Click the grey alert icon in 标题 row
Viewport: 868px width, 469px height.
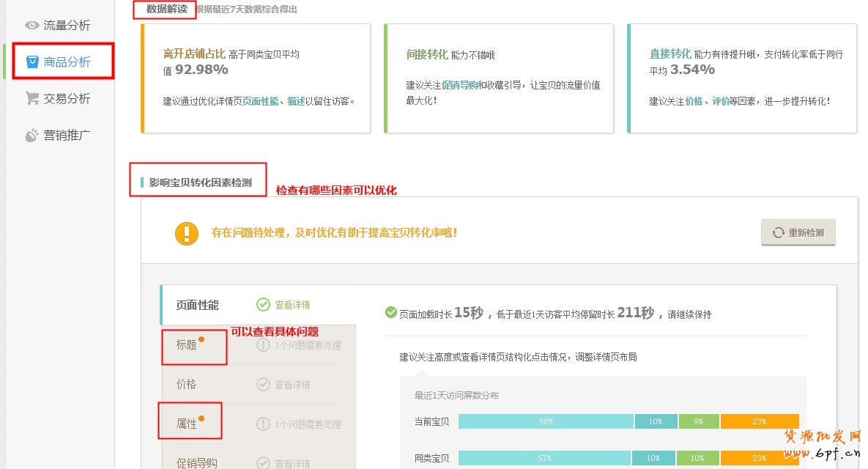[263, 345]
